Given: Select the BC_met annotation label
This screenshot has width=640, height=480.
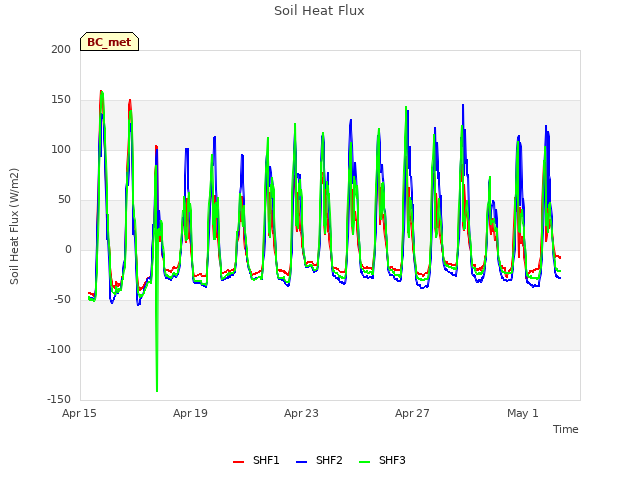Looking at the screenshot, I should [109, 42].
